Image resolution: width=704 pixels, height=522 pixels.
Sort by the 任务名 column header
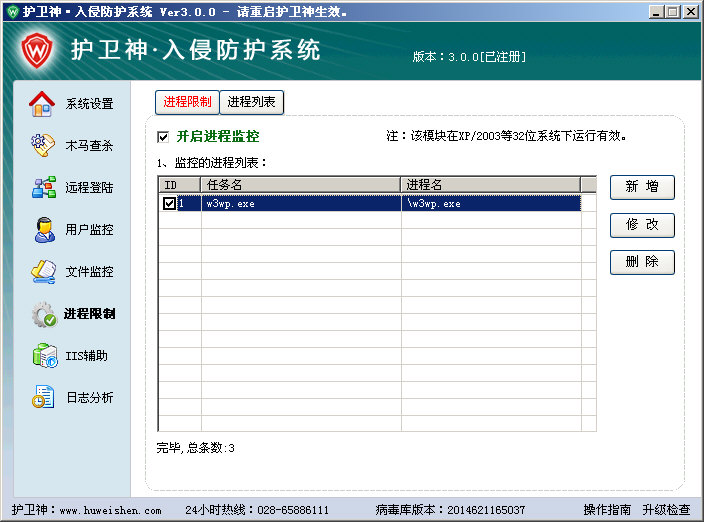(301, 185)
